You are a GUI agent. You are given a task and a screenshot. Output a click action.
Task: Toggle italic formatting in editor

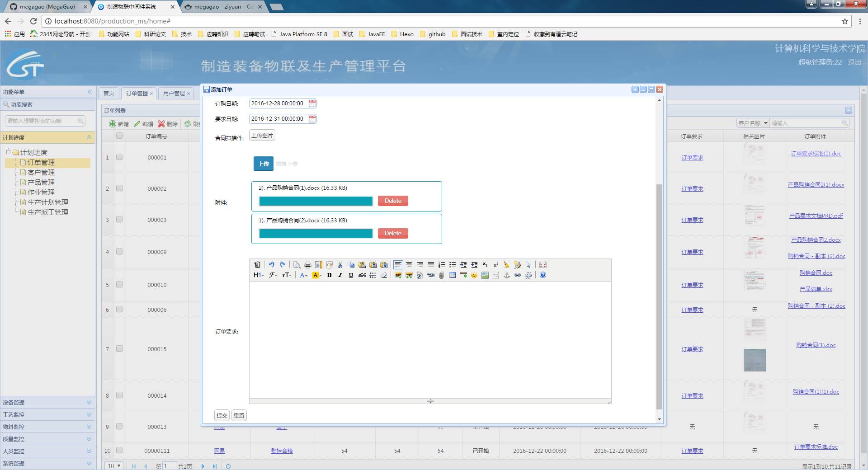click(340, 275)
